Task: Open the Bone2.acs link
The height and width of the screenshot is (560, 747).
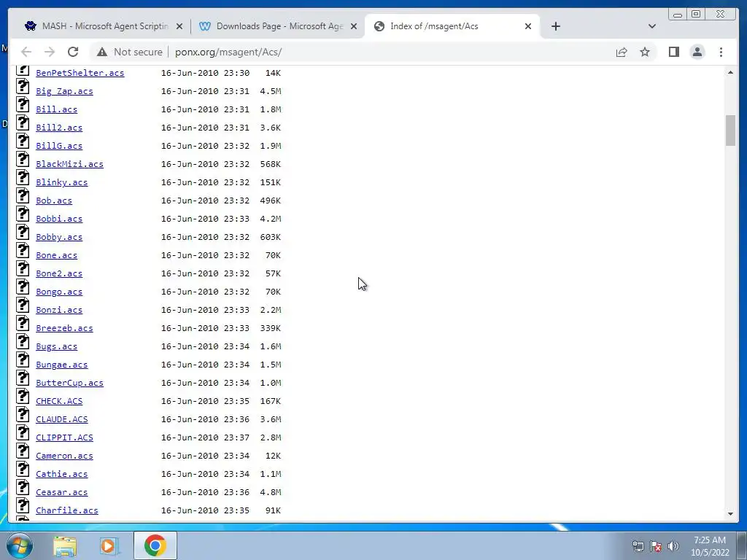Action: point(59,273)
